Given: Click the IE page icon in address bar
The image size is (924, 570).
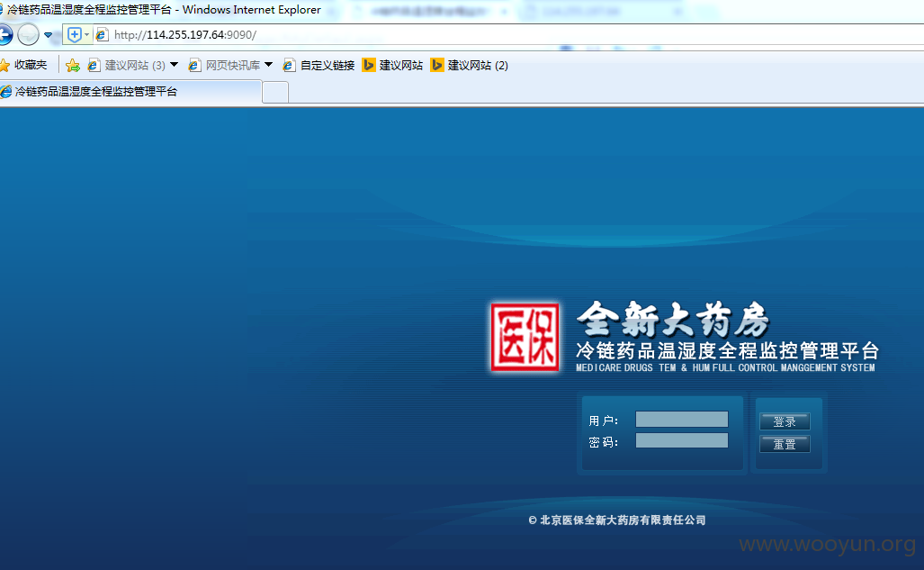Looking at the screenshot, I should (102, 35).
